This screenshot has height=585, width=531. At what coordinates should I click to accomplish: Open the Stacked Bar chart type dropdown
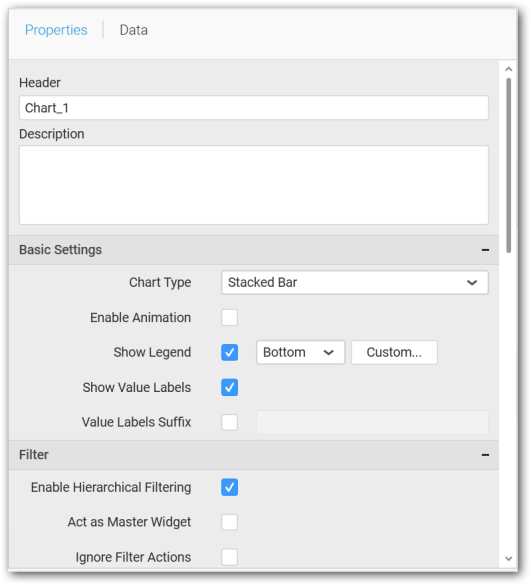coord(354,282)
